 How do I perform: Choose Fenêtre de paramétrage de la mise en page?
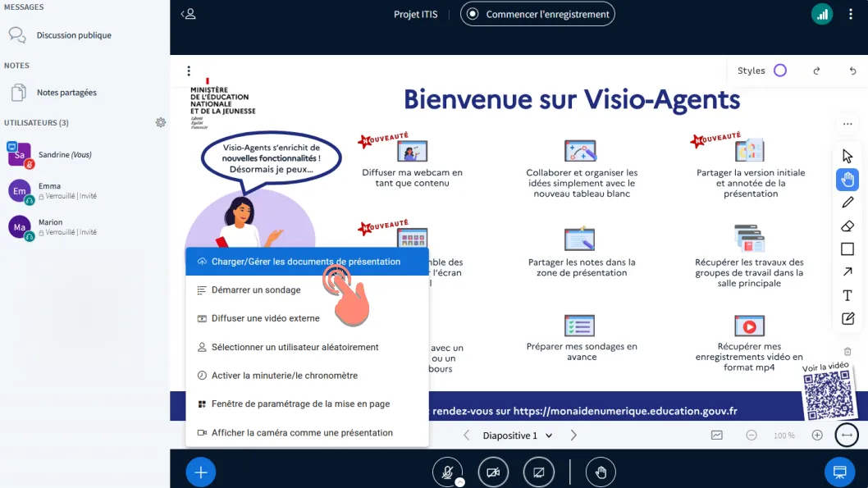(307, 404)
